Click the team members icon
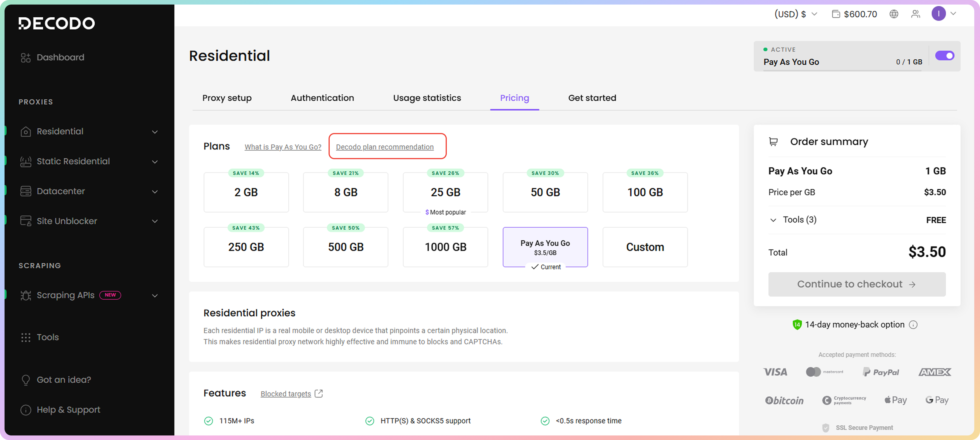The image size is (980, 440). [x=915, y=14]
